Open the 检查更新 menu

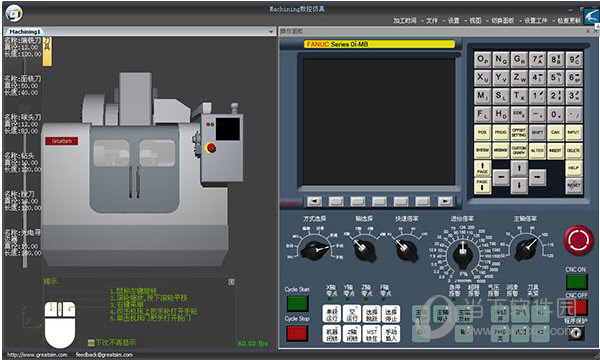coord(569,21)
